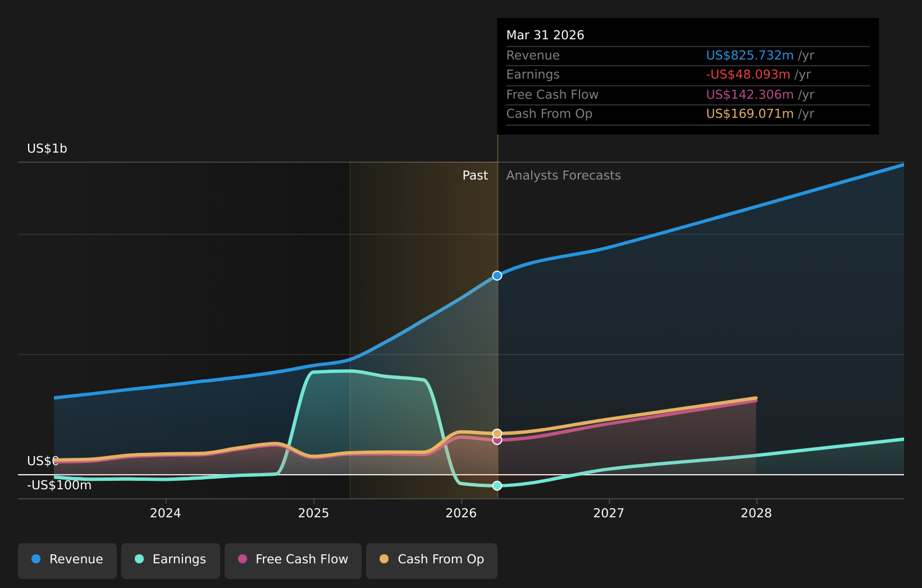Click the US$825.732m revenue value
Viewport: 922px width, 588px height.
pyautogui.click(x=750, y=56)
